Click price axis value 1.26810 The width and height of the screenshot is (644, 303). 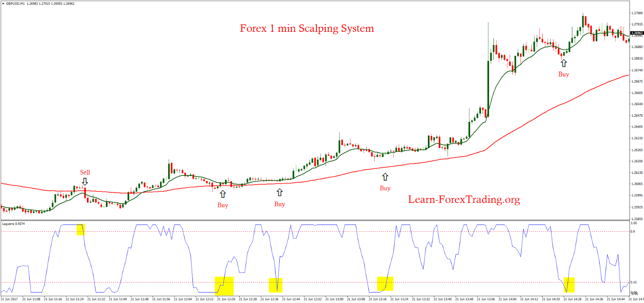pyautogui.click(x=637, y=59)
